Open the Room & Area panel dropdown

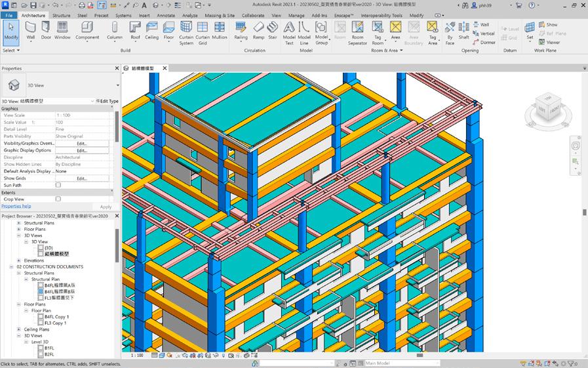[x=387, y=51]
